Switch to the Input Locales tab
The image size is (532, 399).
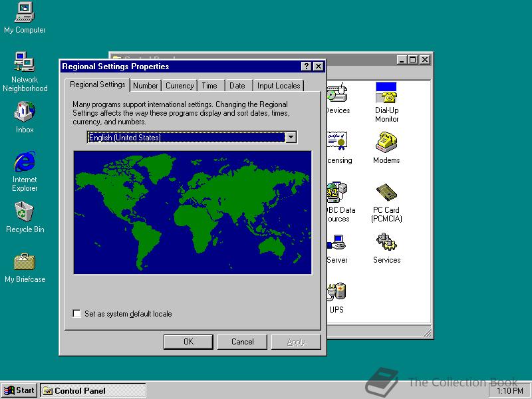pos(279,86)
